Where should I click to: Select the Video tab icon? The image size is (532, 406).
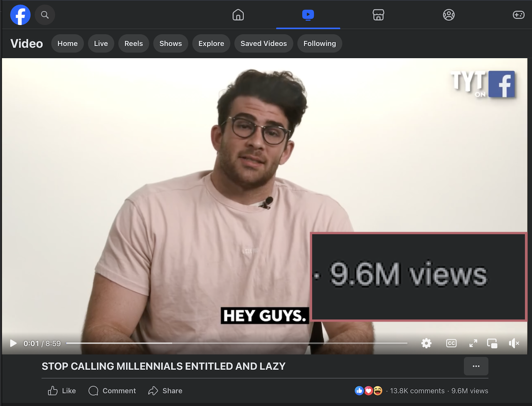308,15
